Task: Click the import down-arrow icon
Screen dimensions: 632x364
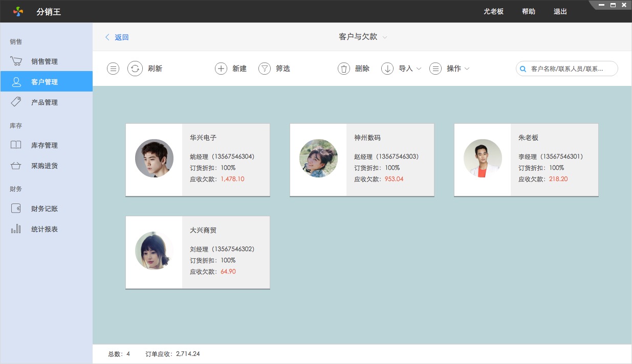Action: (387, 69)
